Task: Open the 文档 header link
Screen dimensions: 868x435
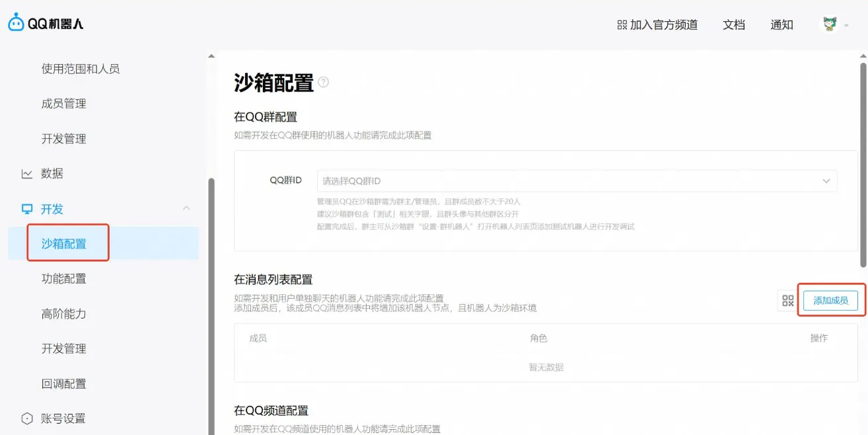Action: click(x=734, y=25)
